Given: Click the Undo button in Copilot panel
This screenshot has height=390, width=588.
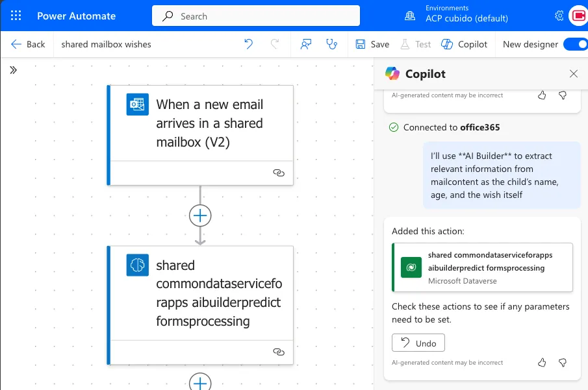Looking at the screenshot, I should click(x=418, y=342).
